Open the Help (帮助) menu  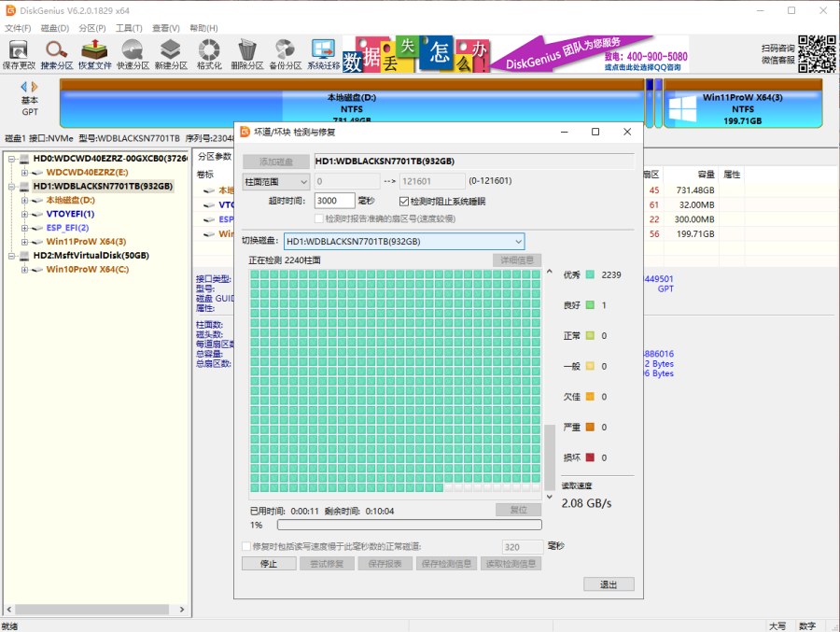203,28
